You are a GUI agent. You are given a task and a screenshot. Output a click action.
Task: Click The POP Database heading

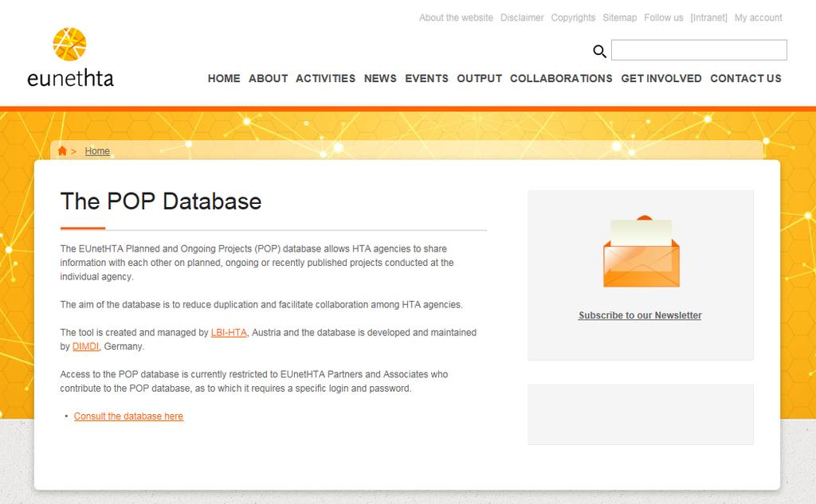[161, 201]
